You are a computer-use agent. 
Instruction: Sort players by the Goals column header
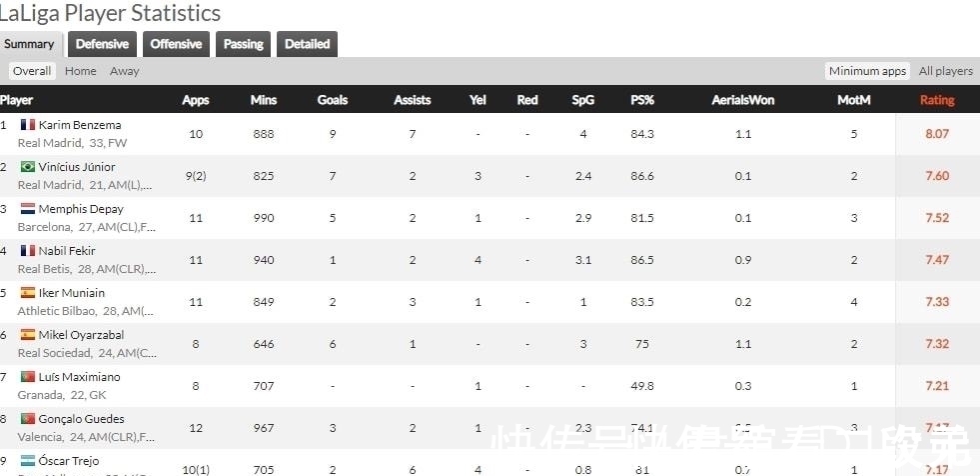333,100
